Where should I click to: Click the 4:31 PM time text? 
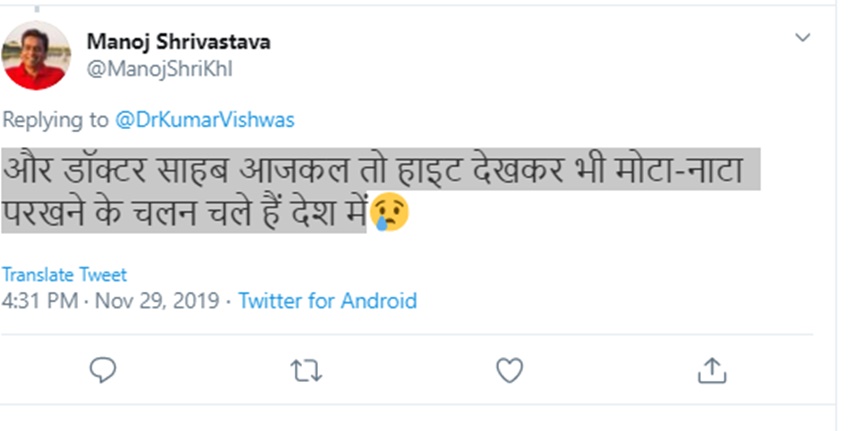[42, 300]
